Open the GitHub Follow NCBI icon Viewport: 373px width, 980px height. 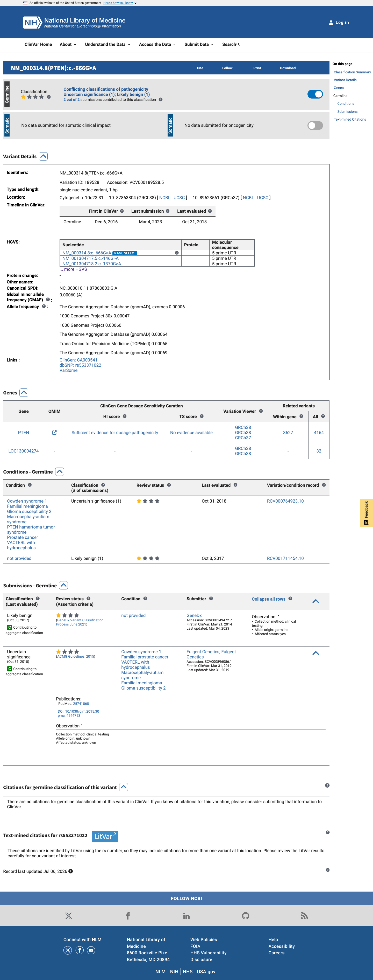pos(246,916)
